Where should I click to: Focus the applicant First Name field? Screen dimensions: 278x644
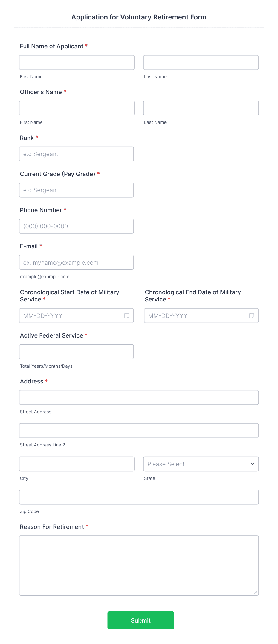click(77, 62)
